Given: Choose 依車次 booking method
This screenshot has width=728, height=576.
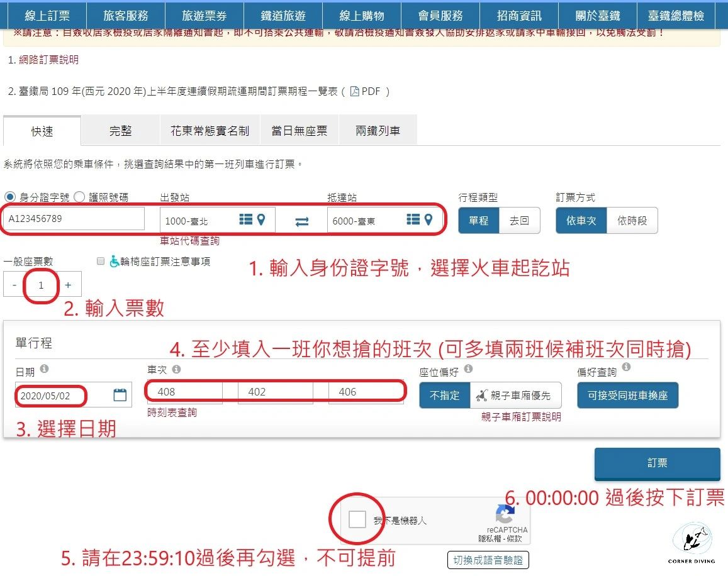Looking at the screenshot, I should (581, 221).
